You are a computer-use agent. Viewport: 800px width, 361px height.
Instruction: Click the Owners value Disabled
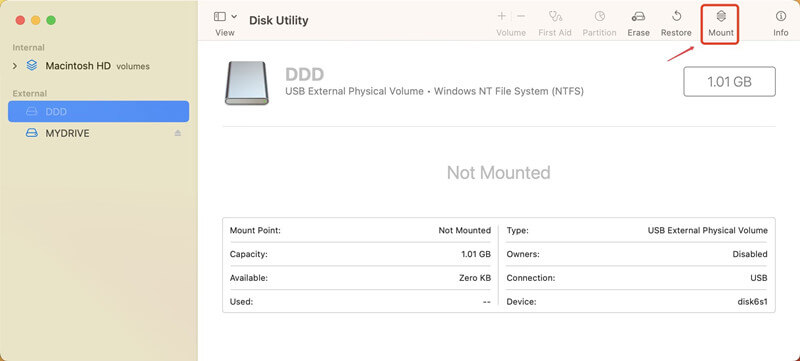tap(750, 254)
